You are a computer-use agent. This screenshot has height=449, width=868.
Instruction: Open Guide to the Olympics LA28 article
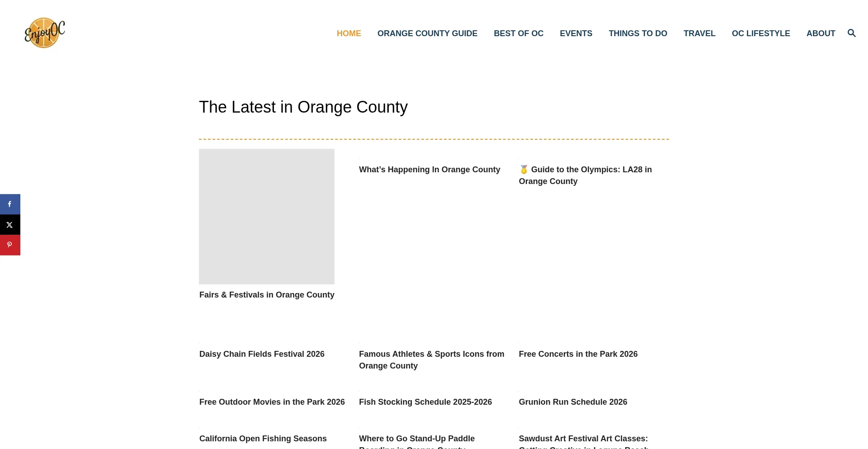pos(585,175)
